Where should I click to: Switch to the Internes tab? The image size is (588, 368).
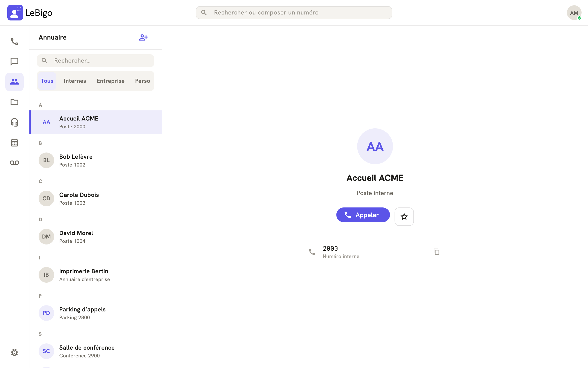point(75,81)
